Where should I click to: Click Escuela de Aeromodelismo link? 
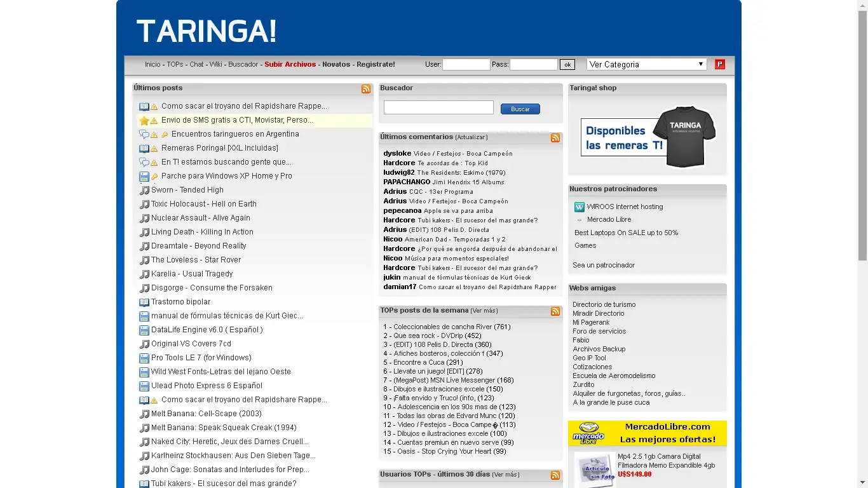coord(614,376)
